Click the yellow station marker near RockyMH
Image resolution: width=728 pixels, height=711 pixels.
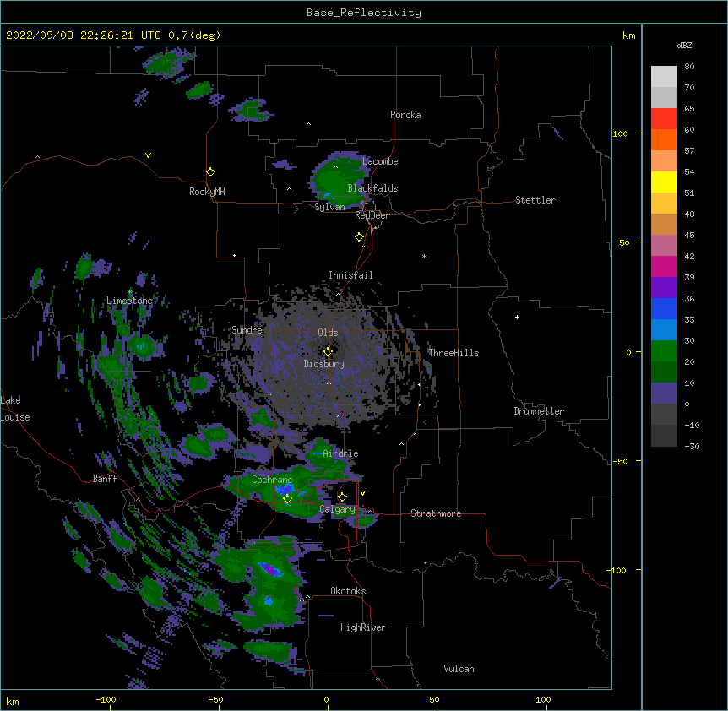point(210,172)
